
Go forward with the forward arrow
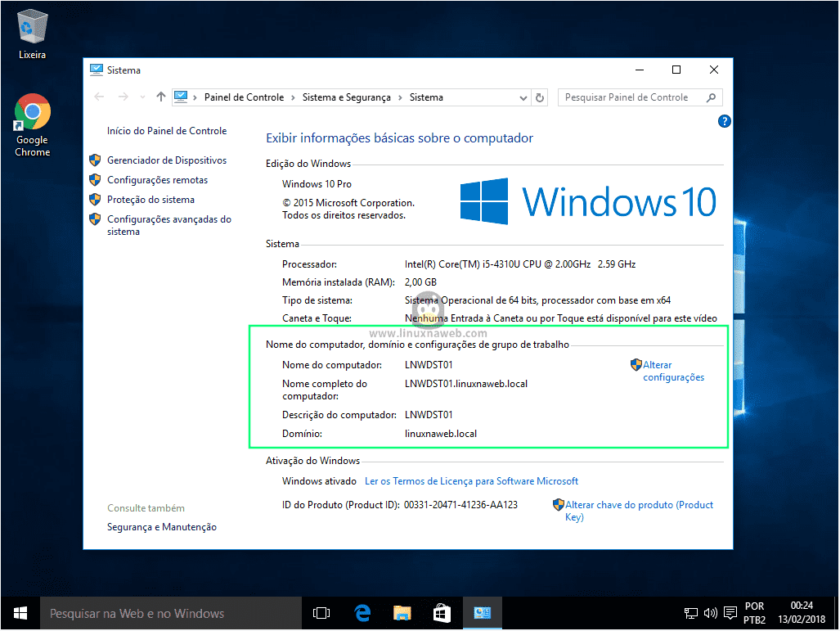[124, 97]
